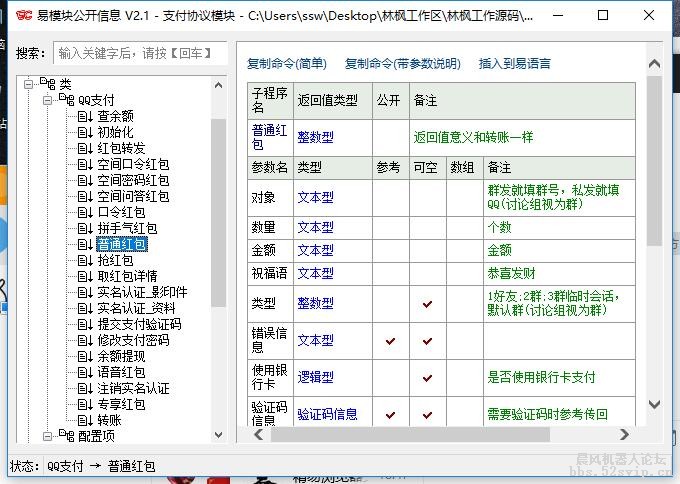This screenshot has width=680, height=484.
Task: Click horizontal scroll left arrow
Action: point(259,434)
